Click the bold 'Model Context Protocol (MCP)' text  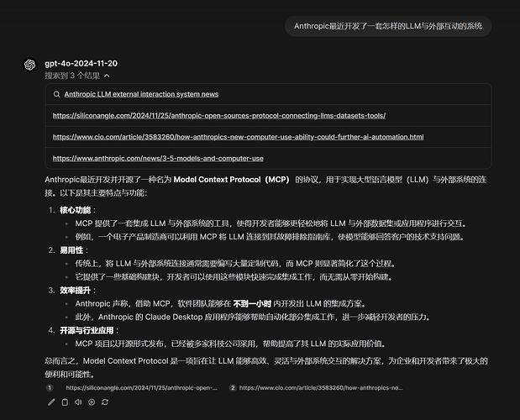point(232,180)
